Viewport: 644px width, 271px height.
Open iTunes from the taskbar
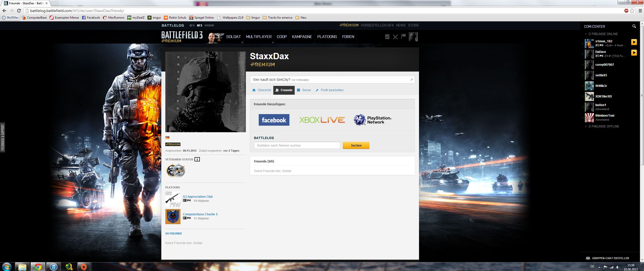pyautogui.click(x=53, y=267)
